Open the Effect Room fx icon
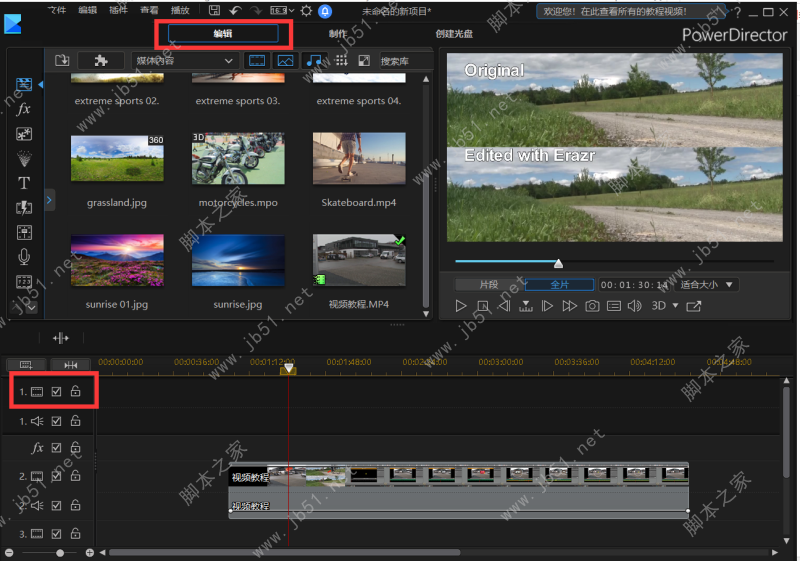Image resolution: width=800 pixels, height=561 pixels. pyautogui.click(x=24, y=109)
